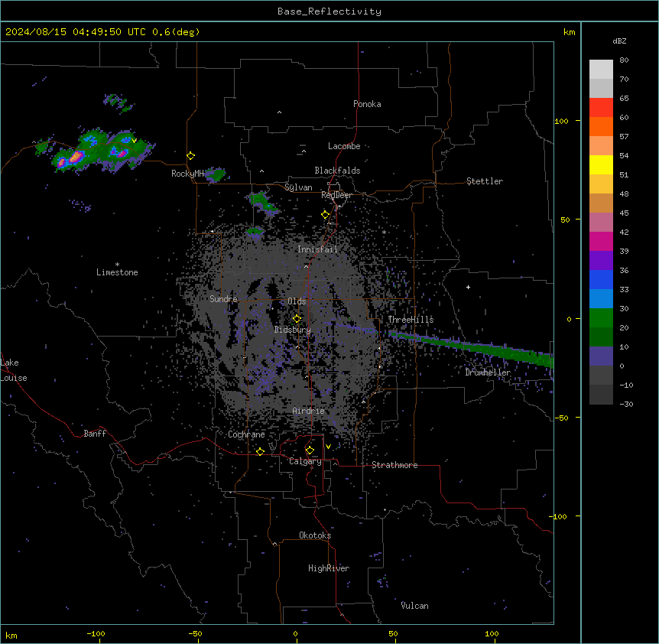The height and width of the screenshot is (644, 659).
Task: Click the HighRiver town label
Action: (x=329, y=568)
